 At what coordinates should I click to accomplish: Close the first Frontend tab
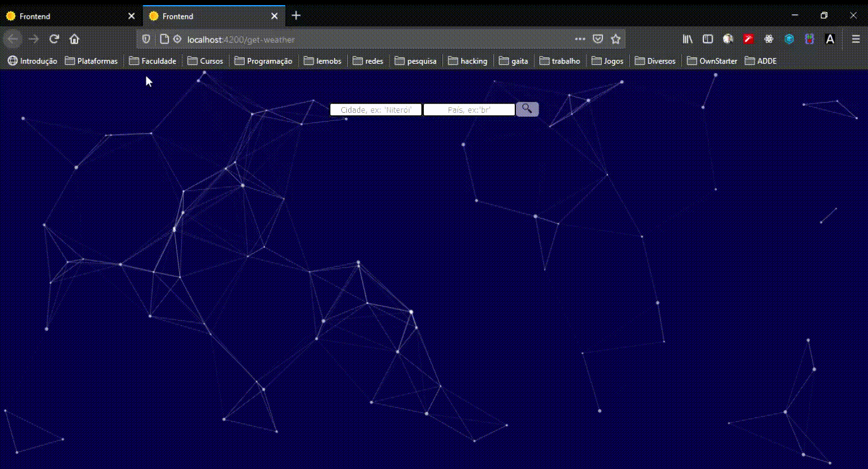pos(132,16)
